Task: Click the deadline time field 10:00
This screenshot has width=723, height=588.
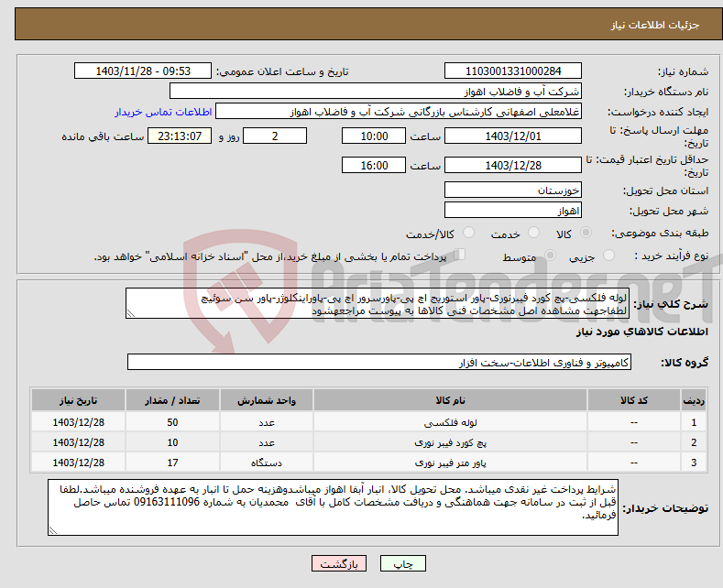Action: pyautogui.click(x=374, y=136)
